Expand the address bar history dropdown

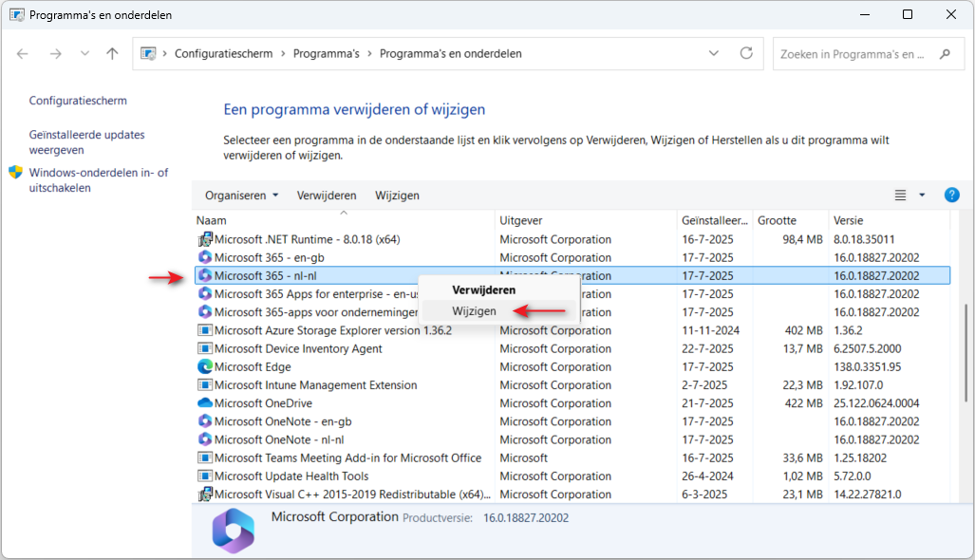point(714,53)
